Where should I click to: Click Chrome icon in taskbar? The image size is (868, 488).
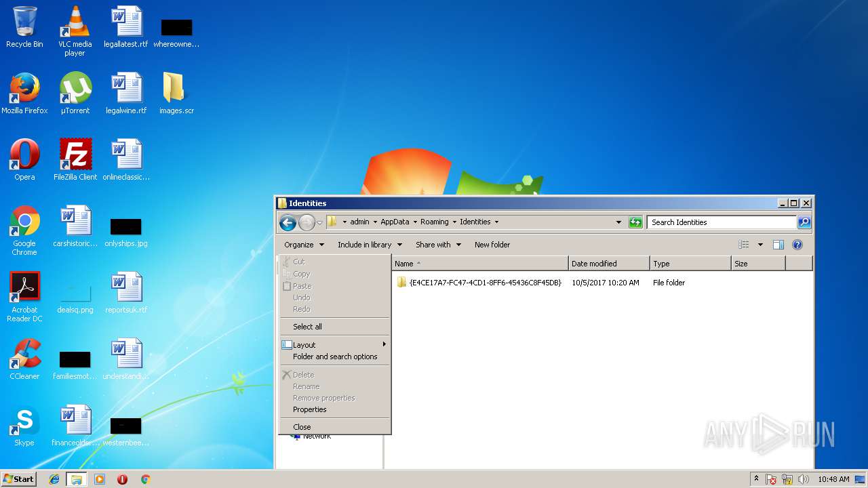coord(145,479)
